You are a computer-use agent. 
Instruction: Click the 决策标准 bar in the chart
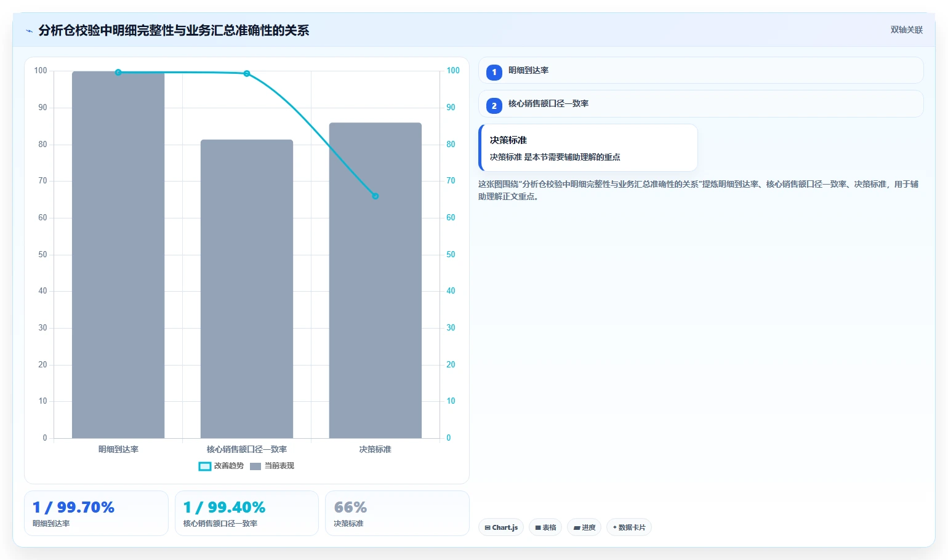pos(376,281)
